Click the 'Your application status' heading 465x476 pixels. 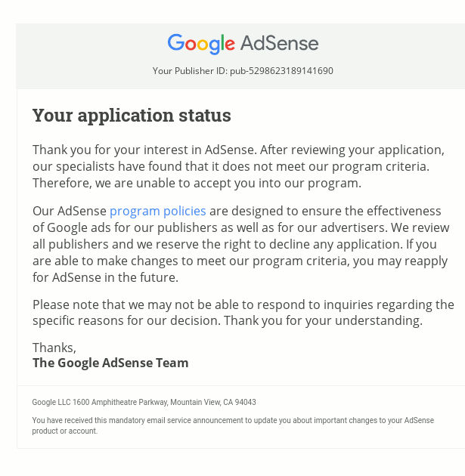click(132, 116)
